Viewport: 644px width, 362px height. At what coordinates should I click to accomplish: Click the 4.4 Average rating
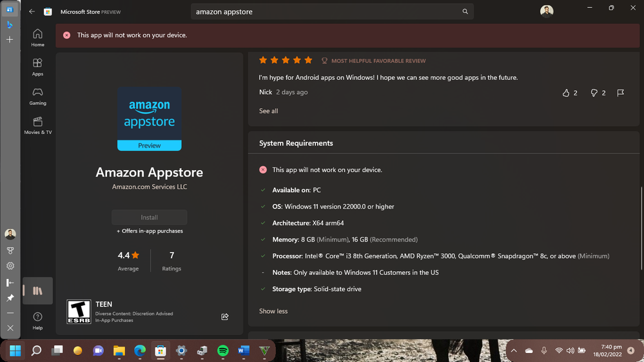pos(128,261)
